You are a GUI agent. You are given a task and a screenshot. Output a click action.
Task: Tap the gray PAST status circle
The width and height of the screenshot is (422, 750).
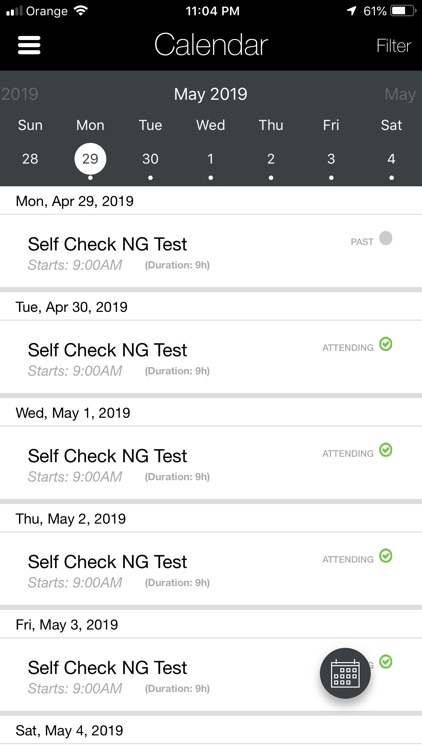[x=386, y=238]
